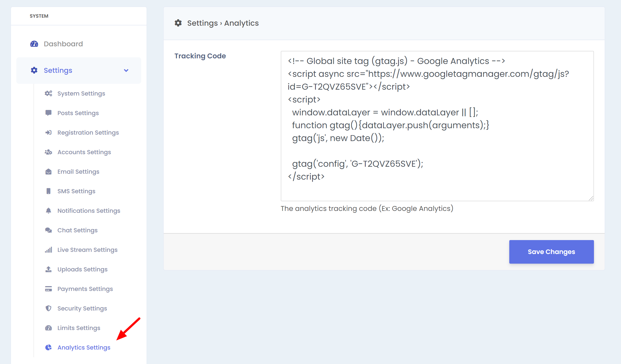Screen dimensions: 621x364
Task: Open Email Settings link
Action: pos(78,172)
